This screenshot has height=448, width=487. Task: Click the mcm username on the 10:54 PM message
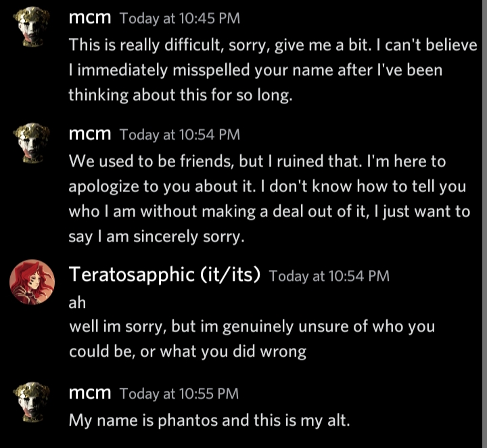[90, 134]
